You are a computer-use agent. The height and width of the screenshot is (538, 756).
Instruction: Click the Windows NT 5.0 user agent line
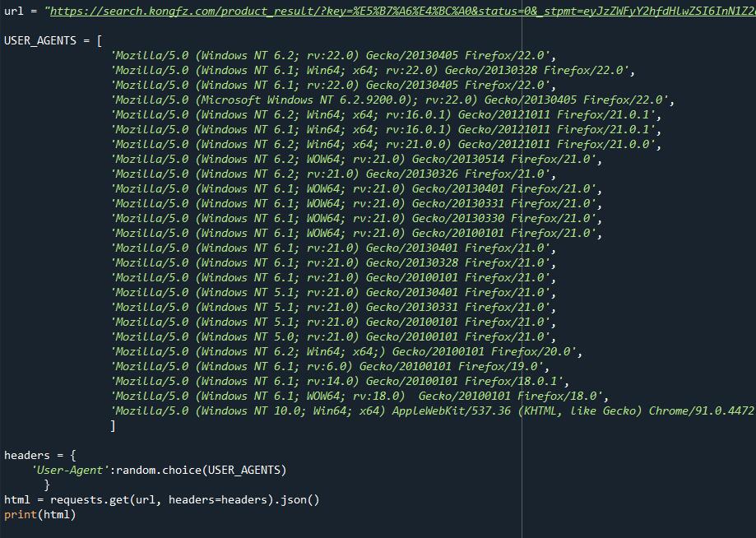[332, 337]
